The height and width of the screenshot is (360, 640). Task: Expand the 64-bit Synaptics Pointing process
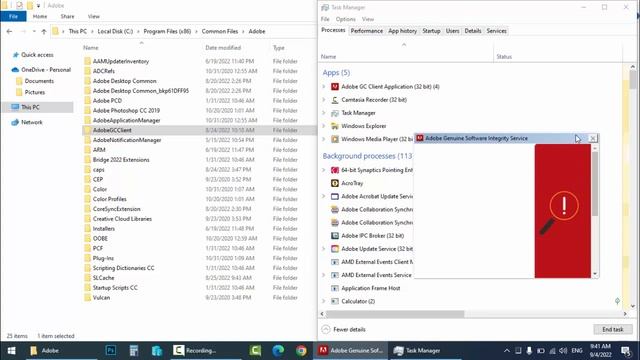tap(324, 170)
